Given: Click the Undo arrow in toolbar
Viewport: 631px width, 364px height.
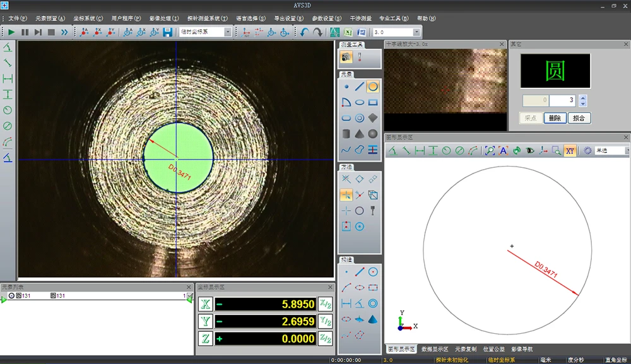Looking at the screenshot, I should pyautogui.click(x=304, y=32).
